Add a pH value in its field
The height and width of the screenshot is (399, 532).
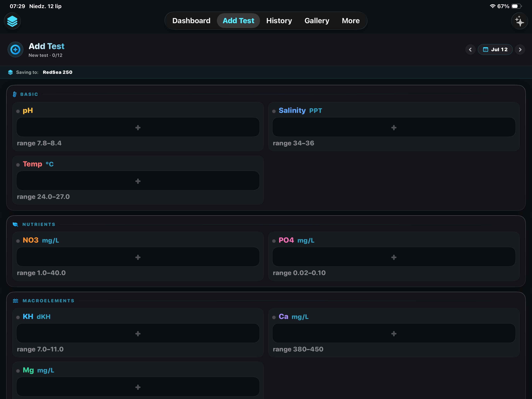[x=138, y=127]
